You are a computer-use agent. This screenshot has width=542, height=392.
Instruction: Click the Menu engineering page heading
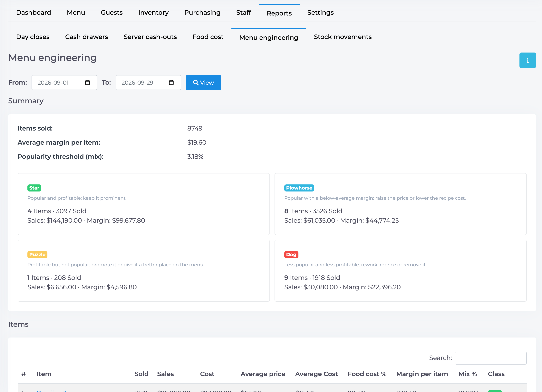[x=52, y=58]
